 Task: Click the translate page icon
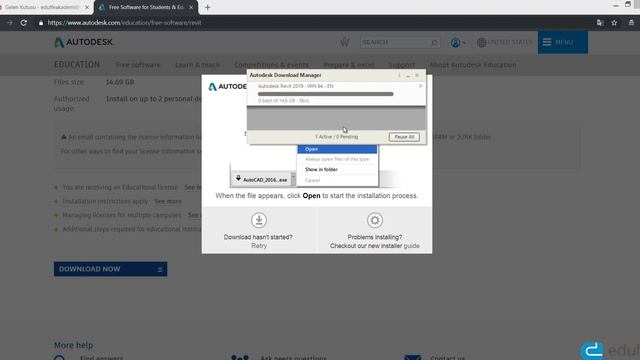[599, 23]
